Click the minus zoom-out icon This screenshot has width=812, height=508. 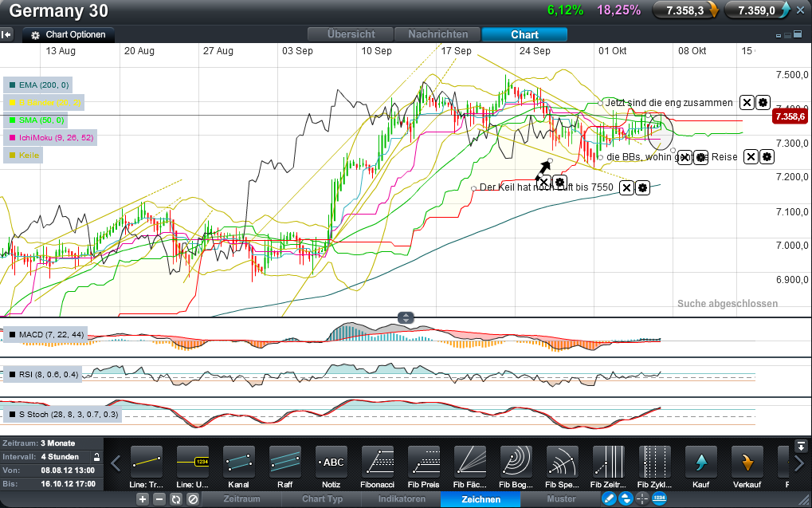tap(159, 499)
